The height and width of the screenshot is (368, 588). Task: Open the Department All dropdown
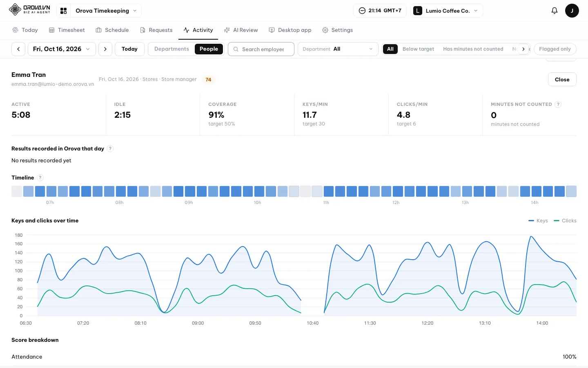(x=338, y=49)
